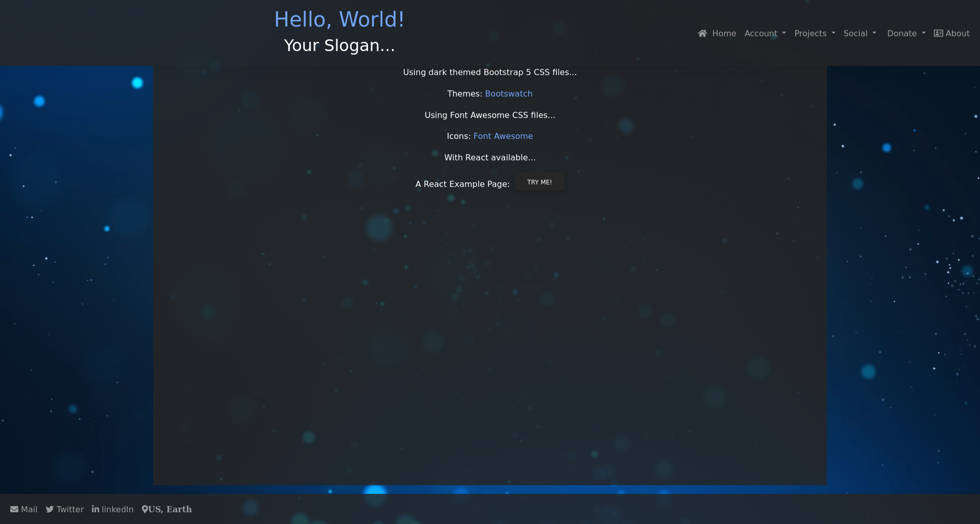Open the Bootswatch themes link
The image size is (980, 524).
508,93
